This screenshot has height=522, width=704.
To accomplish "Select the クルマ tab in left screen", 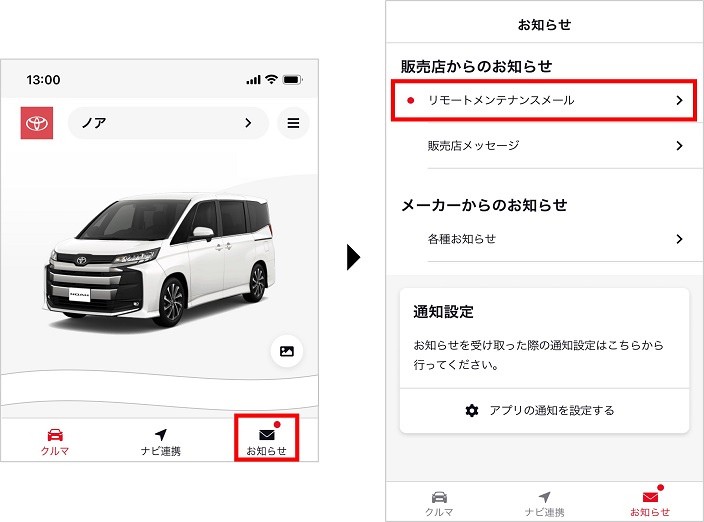I will (x=55, y=442).
